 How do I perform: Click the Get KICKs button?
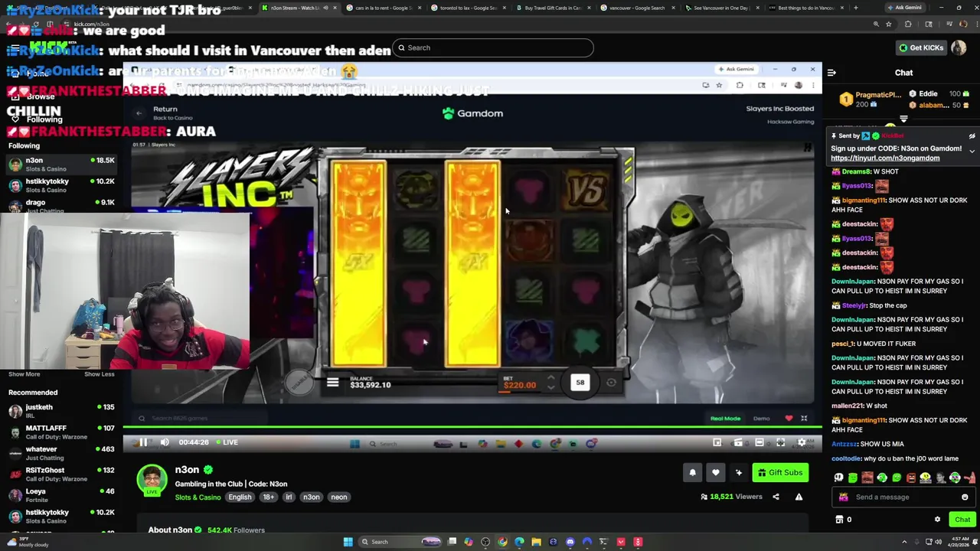921,47
